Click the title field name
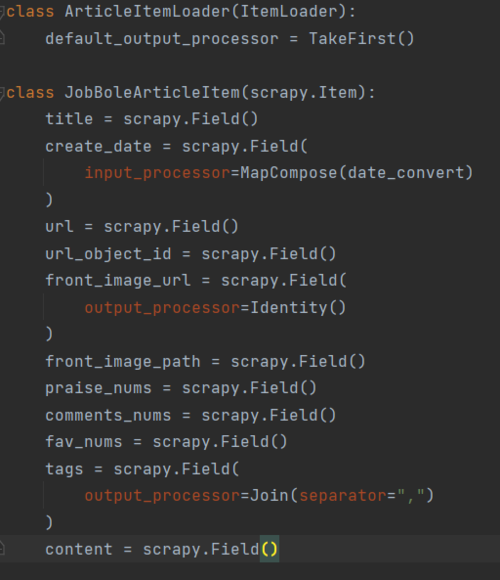Image resolution: width=500 pixels, height=580 pixels. point(69,119)
